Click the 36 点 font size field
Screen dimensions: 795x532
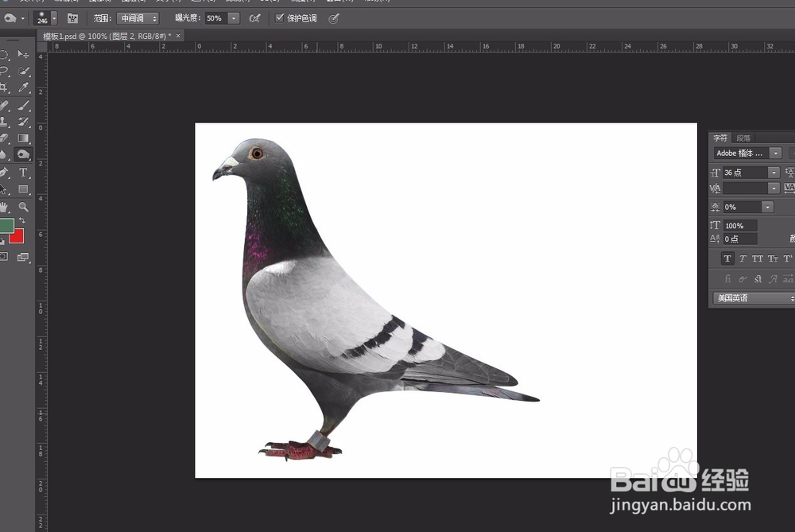[746, 173]
